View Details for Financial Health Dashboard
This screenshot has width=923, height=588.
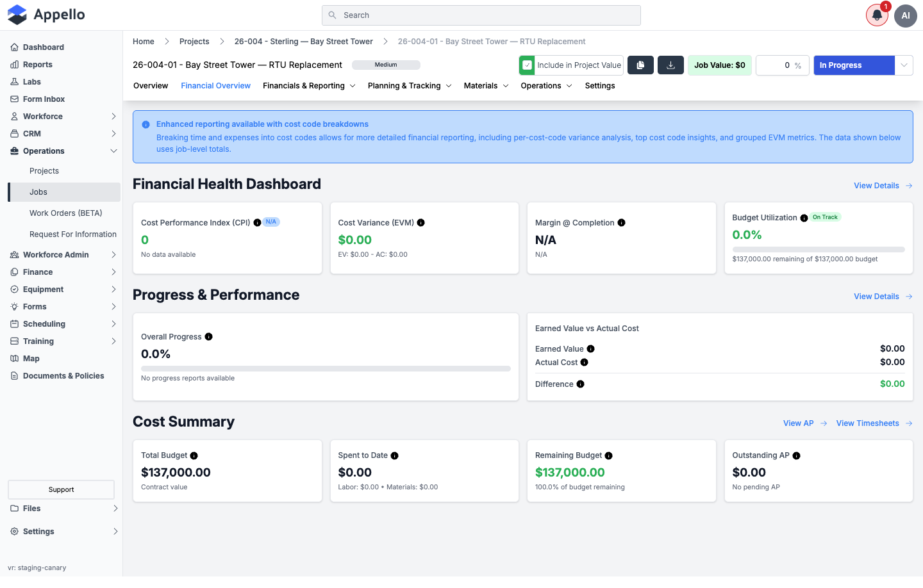point(883,186)
